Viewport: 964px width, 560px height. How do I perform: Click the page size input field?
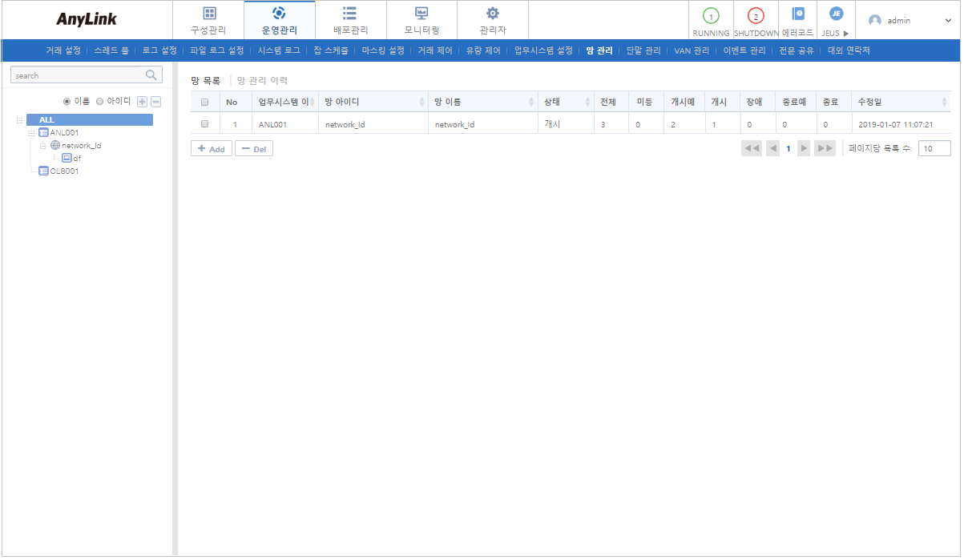(x=933, y=148)
